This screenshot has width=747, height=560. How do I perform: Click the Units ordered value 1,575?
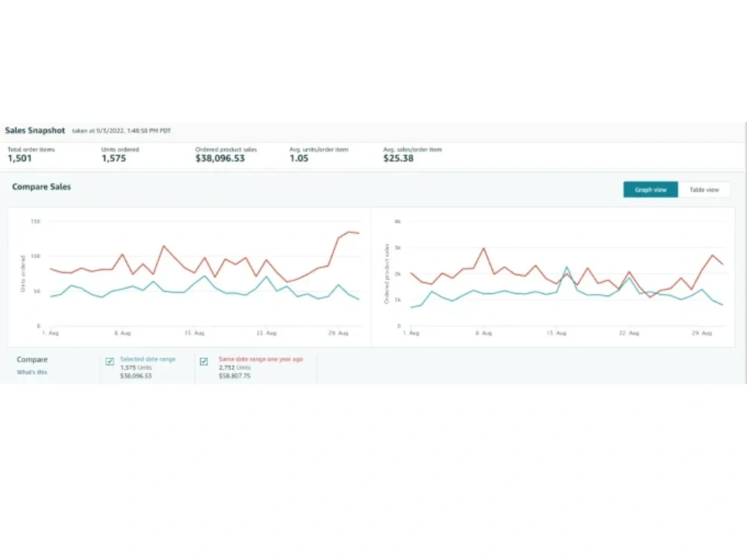pyautogui.click(x=114, y=158)
